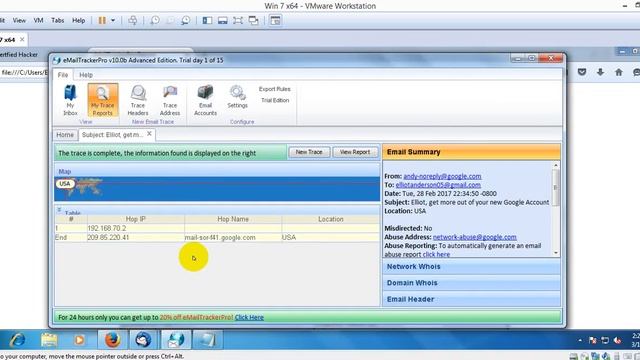Screen dimensions: 640x360
Task: Click VMware thumbnail bar icon
Action: (222, 20)
